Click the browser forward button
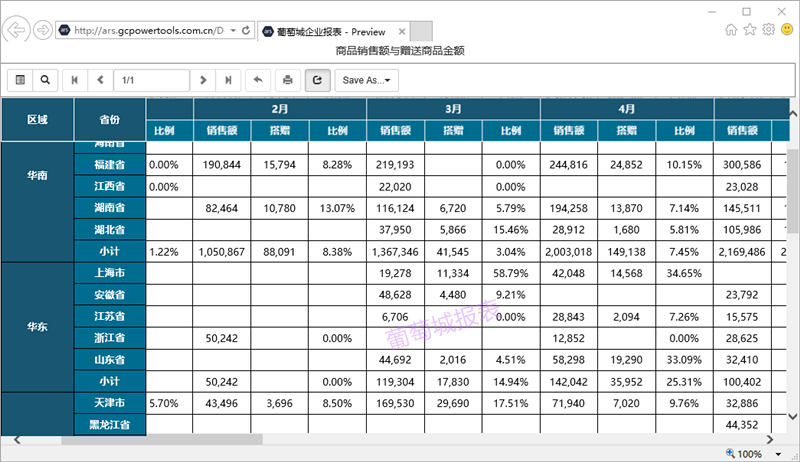800x462 pixels. pos(43,30)
